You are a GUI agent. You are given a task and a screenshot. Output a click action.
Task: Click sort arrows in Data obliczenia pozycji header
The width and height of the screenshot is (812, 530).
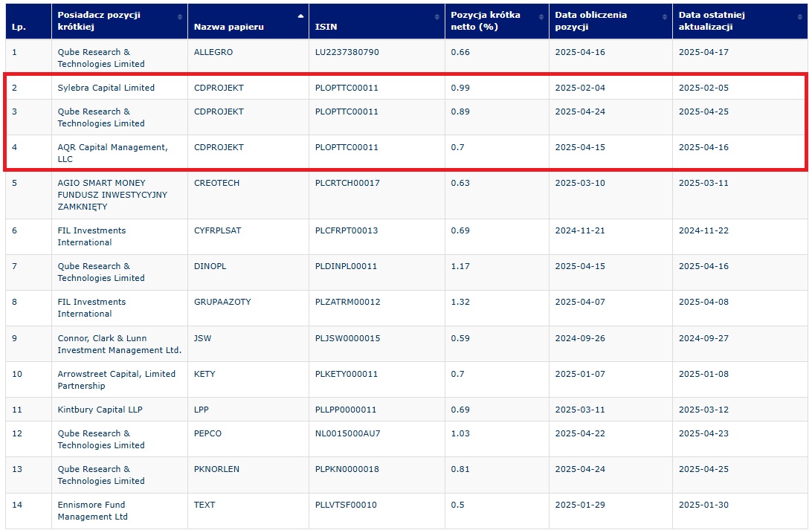pyautogui.click(x=664, y=17)
